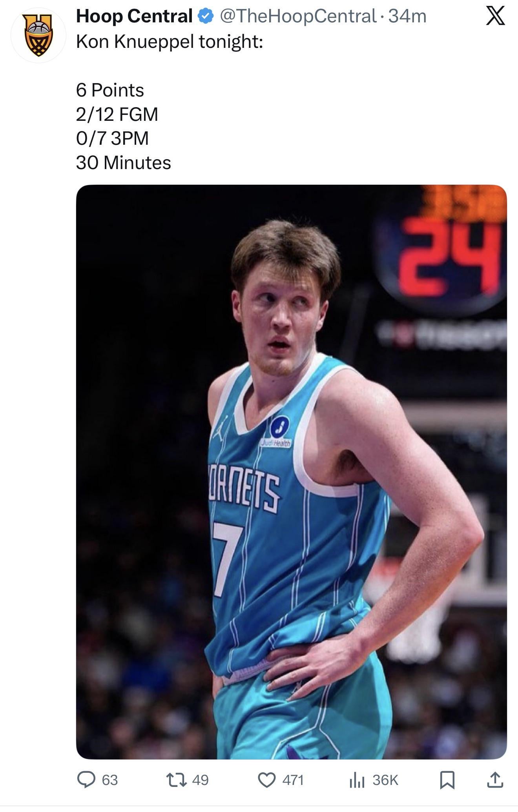
Task: Click the blue verified badge
Action: tap(205, 16)
